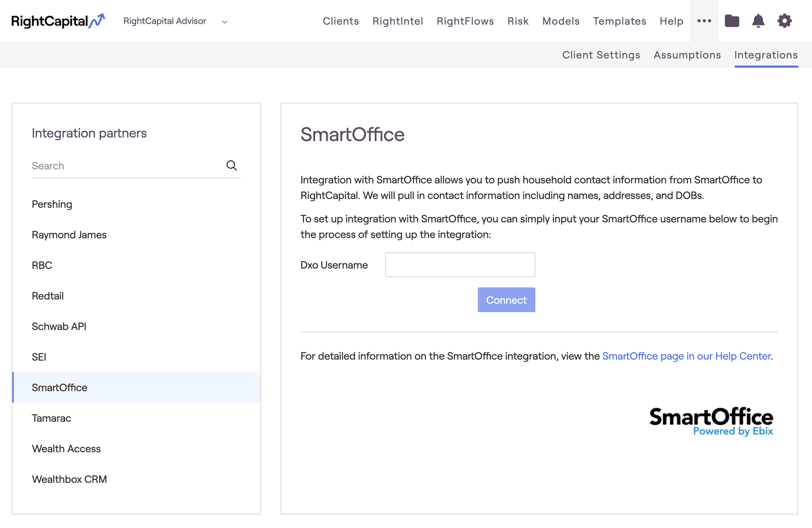The image size is (812, 528).
Task: Open RightFlows in the top navigation
Action: [465, 21]
